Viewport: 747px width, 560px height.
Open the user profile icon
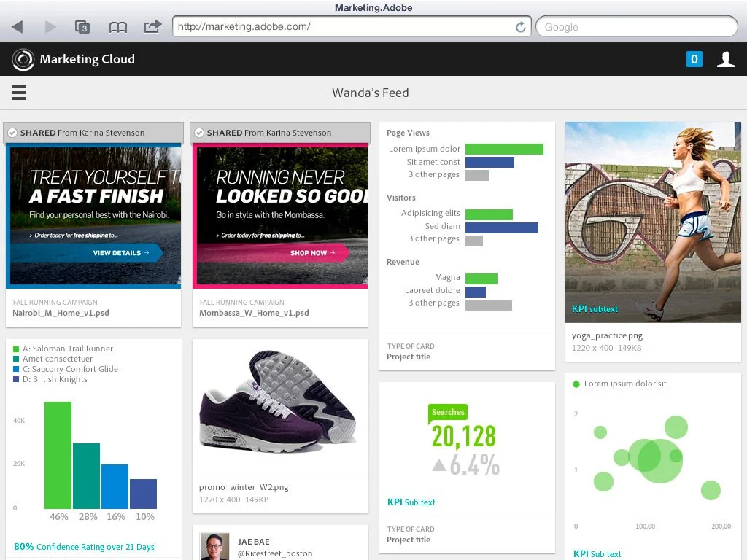[x=726, y=59]
